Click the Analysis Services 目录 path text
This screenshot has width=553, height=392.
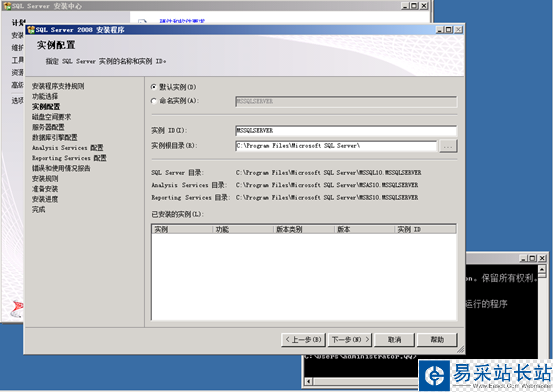[327, 185]
